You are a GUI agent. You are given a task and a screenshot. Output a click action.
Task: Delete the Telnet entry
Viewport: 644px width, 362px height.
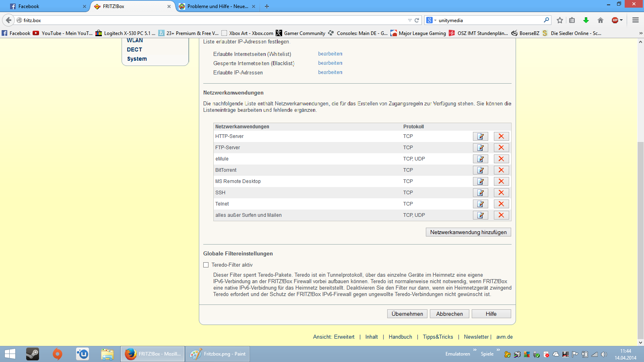tap(501, 204)
